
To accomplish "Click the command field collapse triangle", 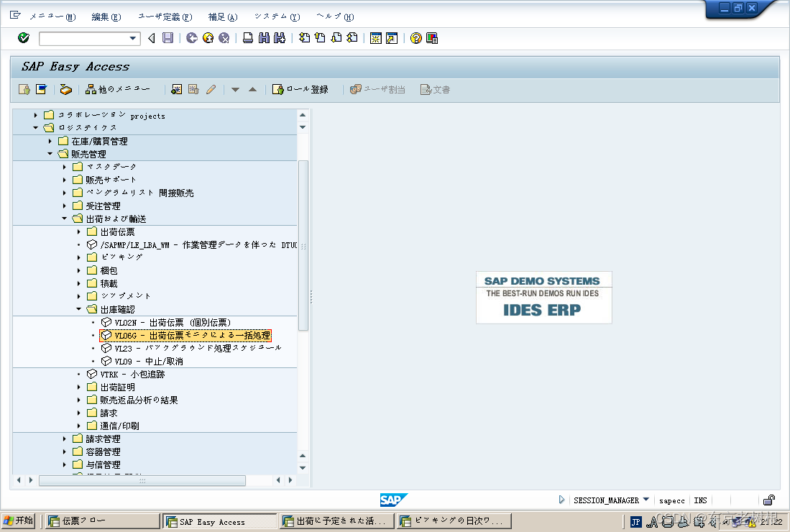I will coord(151,38).
